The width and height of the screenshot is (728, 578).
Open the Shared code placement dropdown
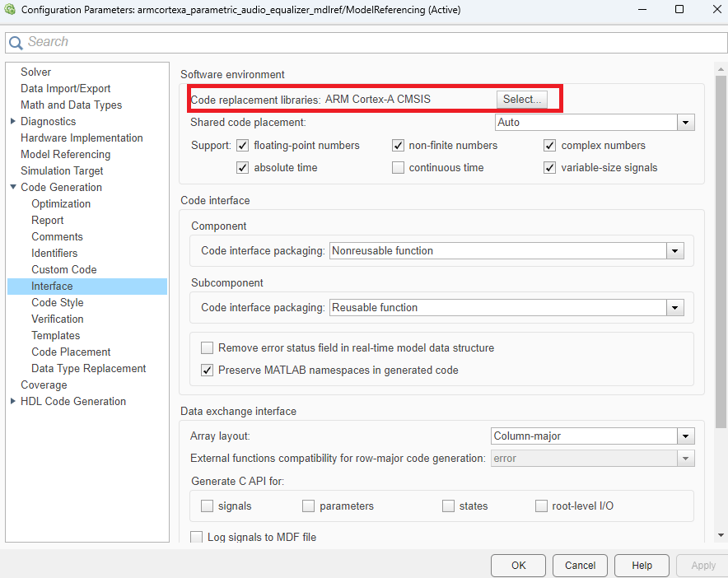click(x=685, y=122)
